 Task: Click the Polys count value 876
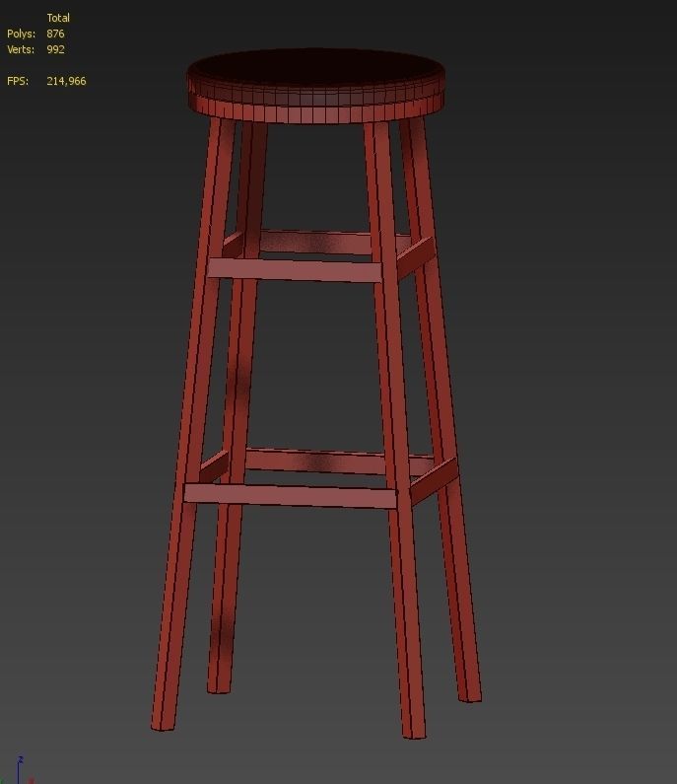tap(55, 34)
